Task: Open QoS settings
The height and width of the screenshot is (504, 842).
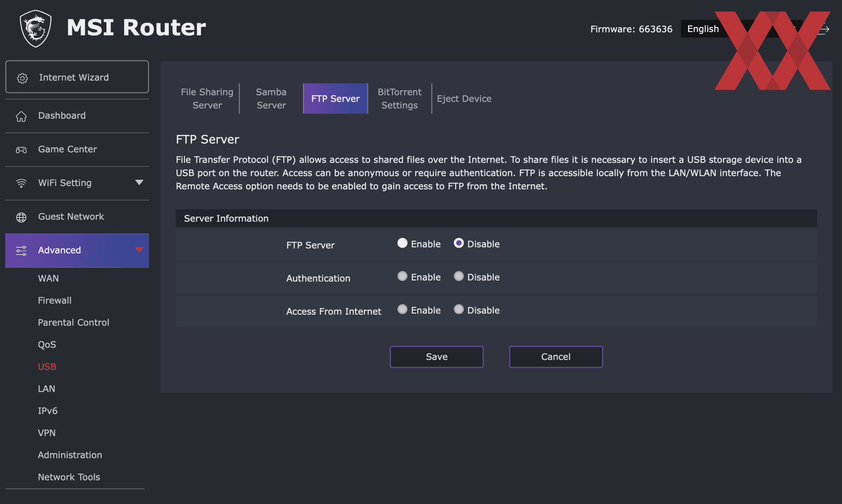Action: pyautogui.click(x=47, y=345)
